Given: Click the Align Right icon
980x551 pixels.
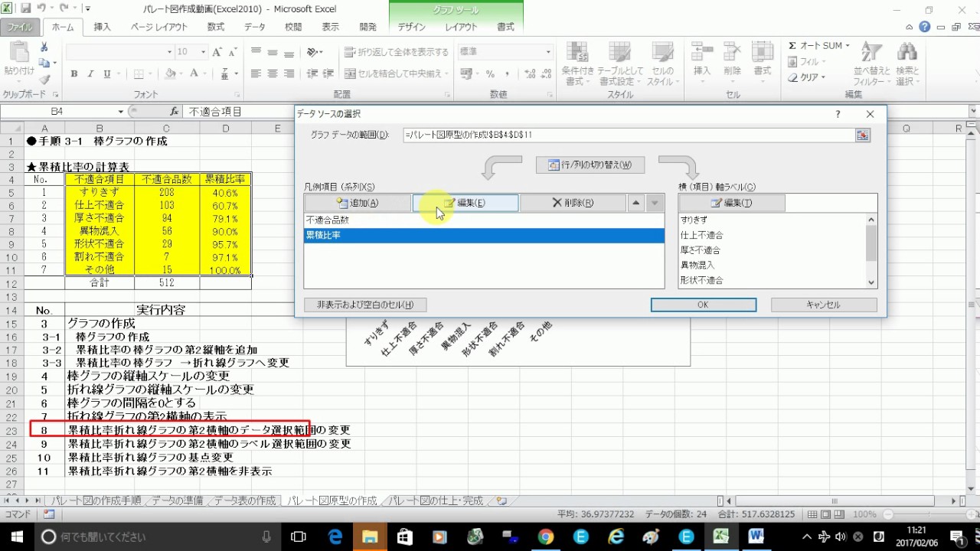Looking at the screenshot, I should coord(290,74).
